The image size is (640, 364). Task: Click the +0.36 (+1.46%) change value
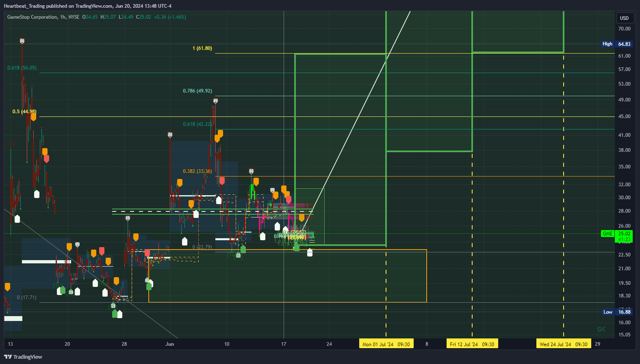(170, 17)
